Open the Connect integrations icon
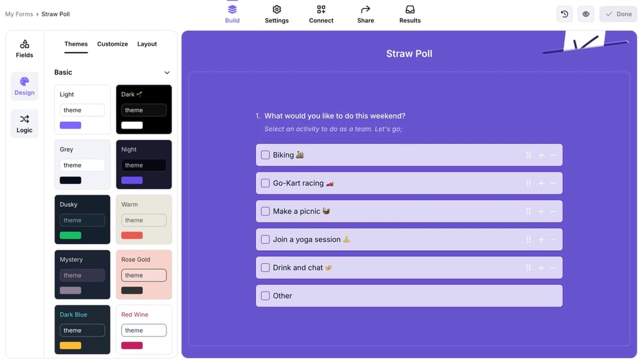643x364 pixels. coord(321,10)
